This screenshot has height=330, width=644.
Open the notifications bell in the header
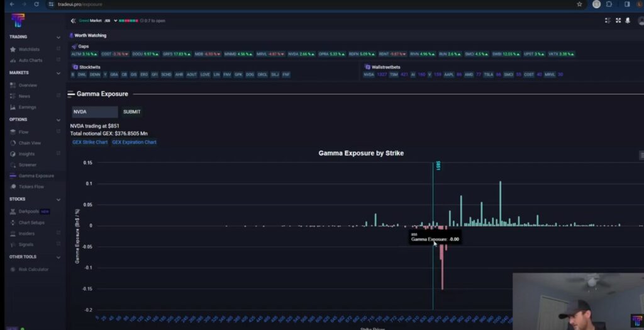coord(628,21)
